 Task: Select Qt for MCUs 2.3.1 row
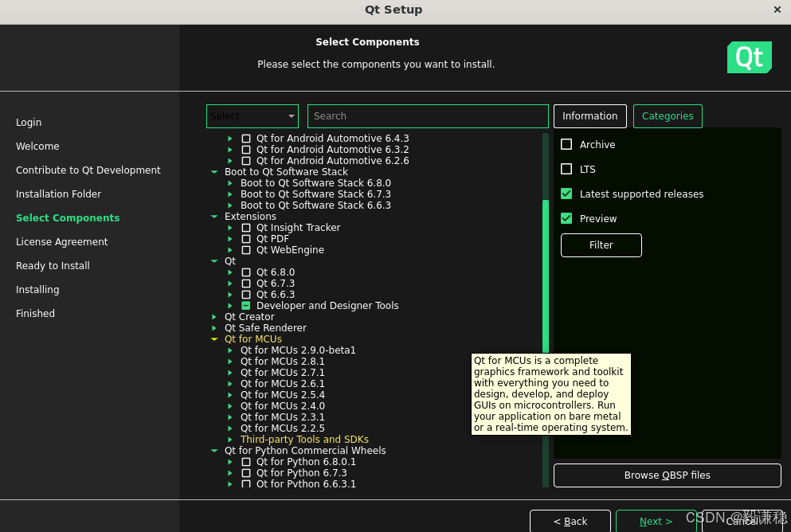pyautogui.click(x=283, y=417)
